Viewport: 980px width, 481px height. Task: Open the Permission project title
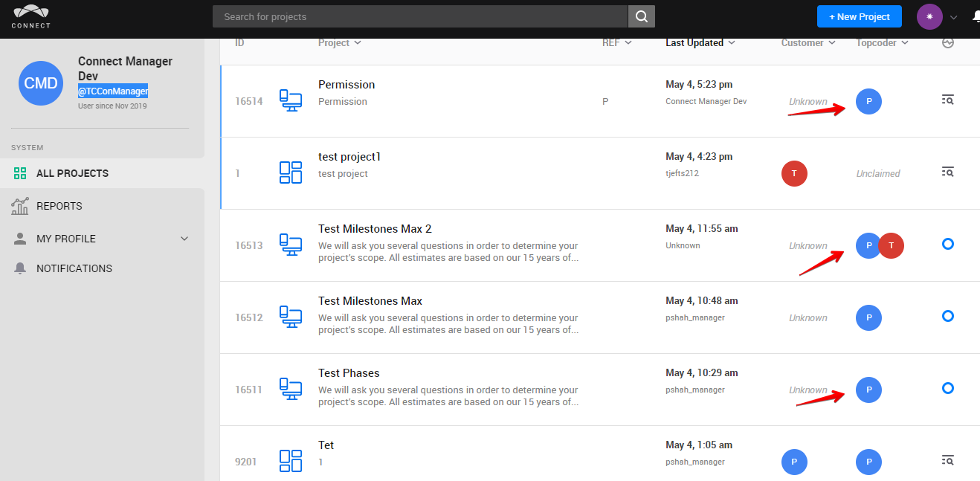tap(346, 85)
